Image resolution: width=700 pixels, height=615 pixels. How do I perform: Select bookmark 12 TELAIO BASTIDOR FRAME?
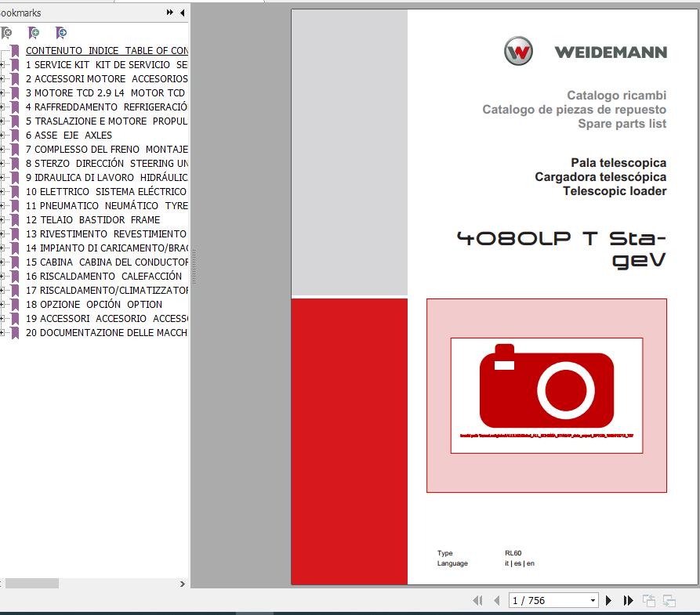coord(92,219)
